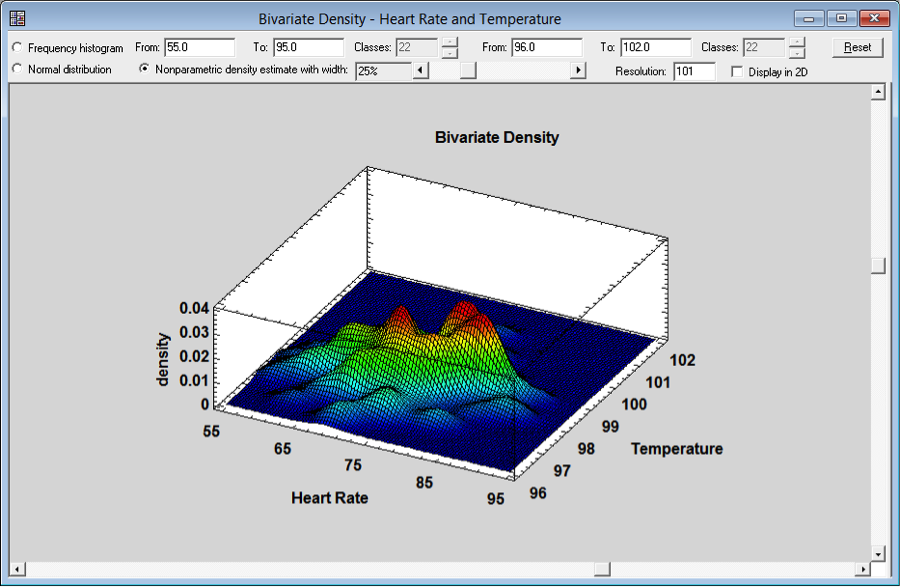Click the left arrow of the horizontal scrollbar
900x587 pixels.
pyautogui.click(x=16, y=569)
